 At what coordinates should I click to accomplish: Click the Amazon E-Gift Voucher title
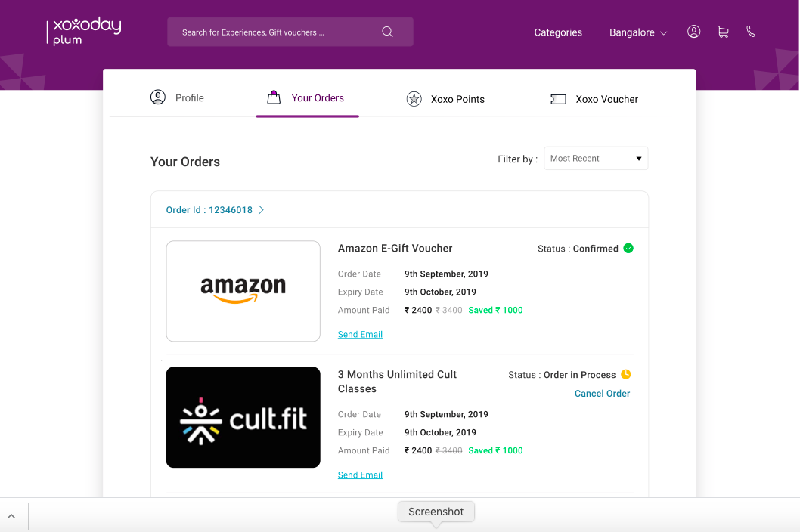tap(395, 249)
